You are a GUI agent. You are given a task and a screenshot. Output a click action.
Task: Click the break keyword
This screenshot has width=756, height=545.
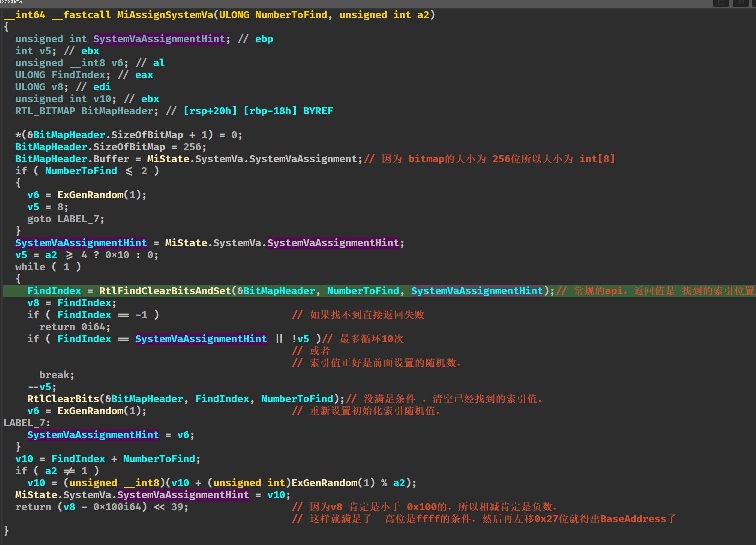pos(56,375)
